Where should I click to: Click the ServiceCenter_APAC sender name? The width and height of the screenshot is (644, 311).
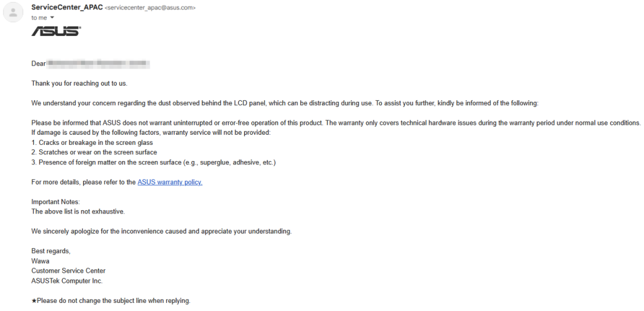tap(67, 8)
